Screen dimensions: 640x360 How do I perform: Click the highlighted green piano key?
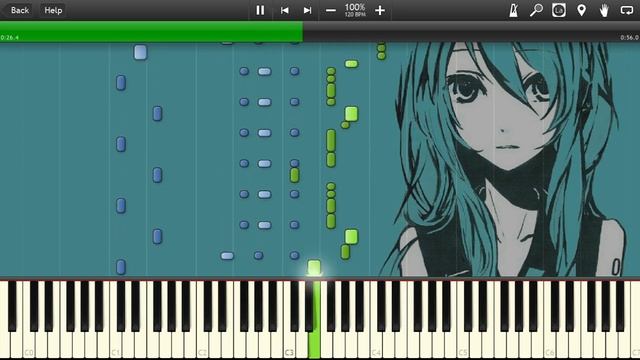pos(314,343)
